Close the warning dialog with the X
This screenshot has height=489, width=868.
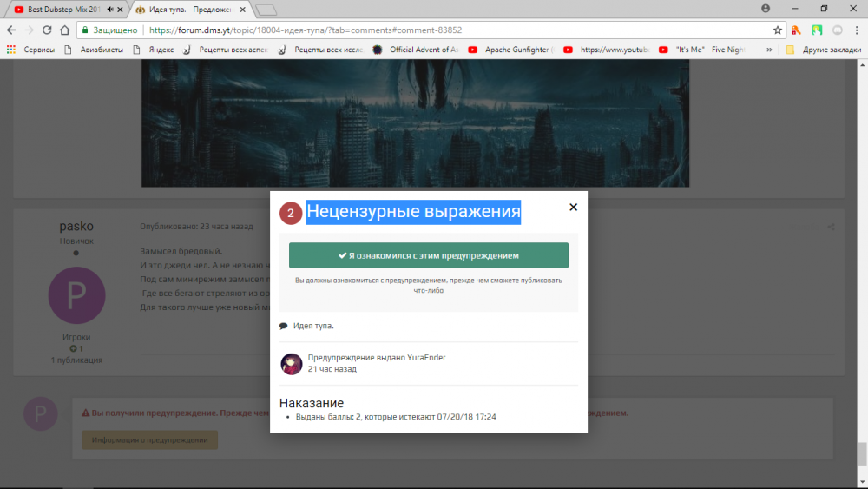click(573, 208)
